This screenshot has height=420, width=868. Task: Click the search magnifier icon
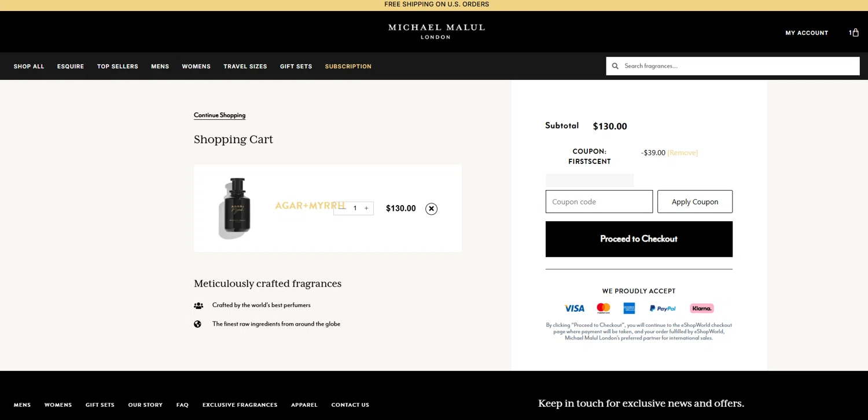(615, 66)
